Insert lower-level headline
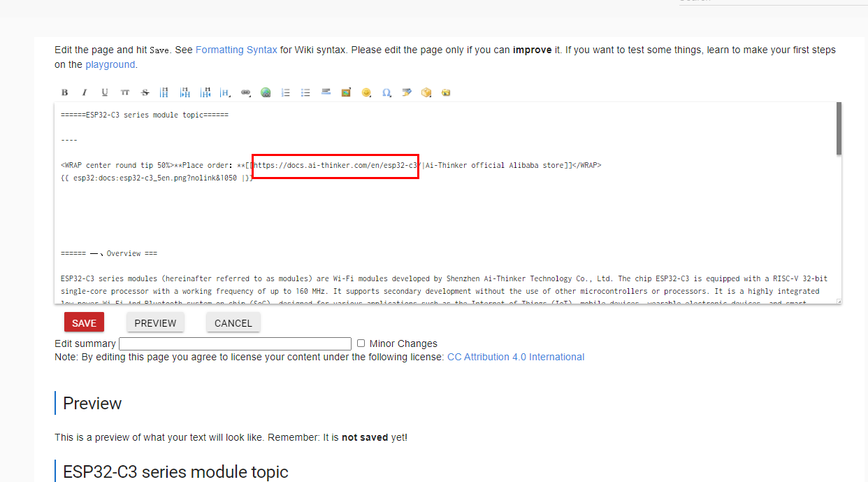This screenshot has height=482, width=868. click(185, 92)
